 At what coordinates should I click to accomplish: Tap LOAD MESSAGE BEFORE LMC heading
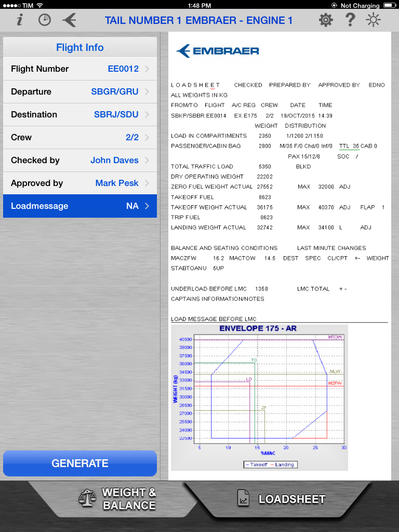pyautogui.click(x=214, y=319)
